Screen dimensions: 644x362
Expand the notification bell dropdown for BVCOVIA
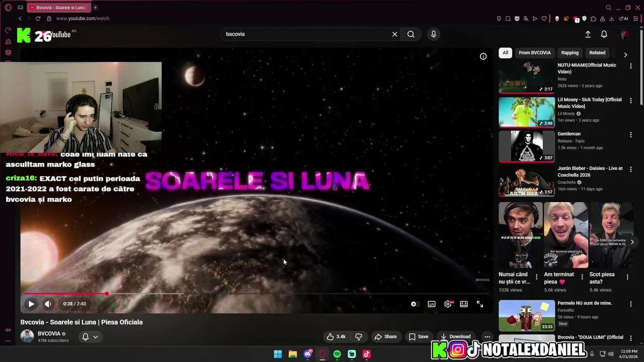(90, 337)
